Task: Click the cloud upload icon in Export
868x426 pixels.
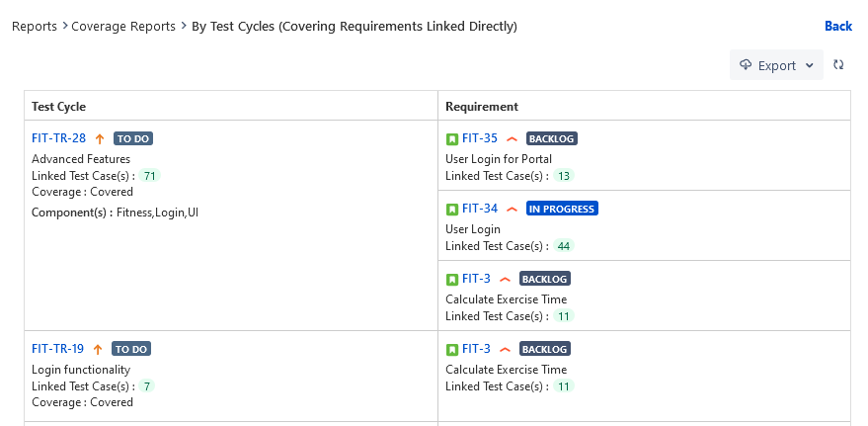Action: click(x=746, y=65)
